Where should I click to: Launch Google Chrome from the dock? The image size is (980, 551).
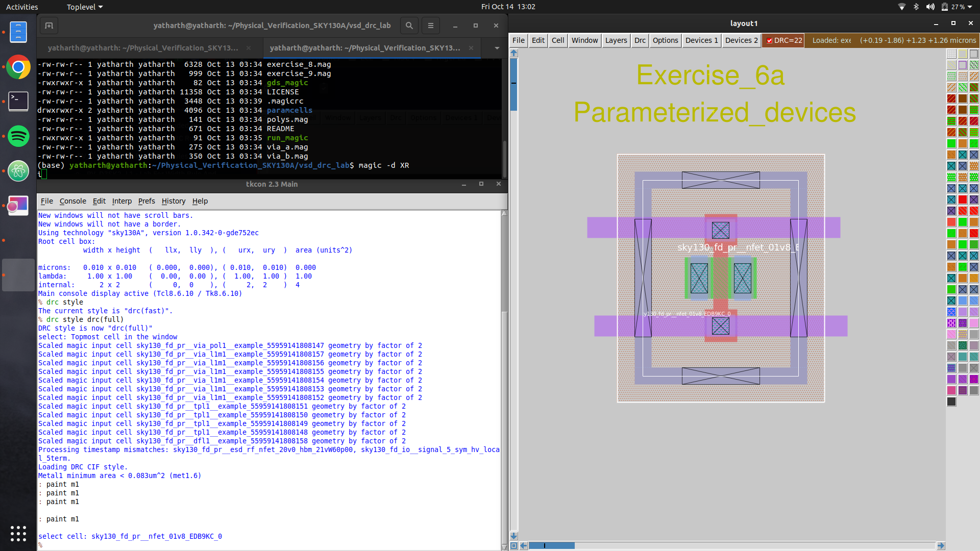[18, 67]
